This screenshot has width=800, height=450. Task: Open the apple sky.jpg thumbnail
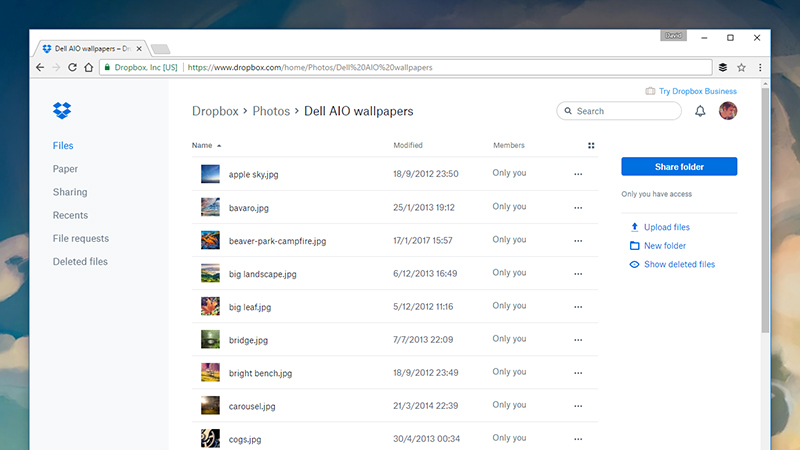[210, 174]
